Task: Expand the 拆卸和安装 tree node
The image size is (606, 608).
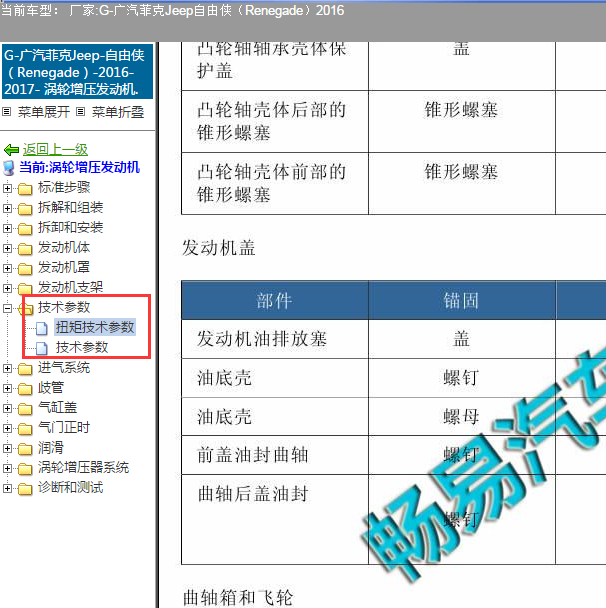Action: coord(7,228)
